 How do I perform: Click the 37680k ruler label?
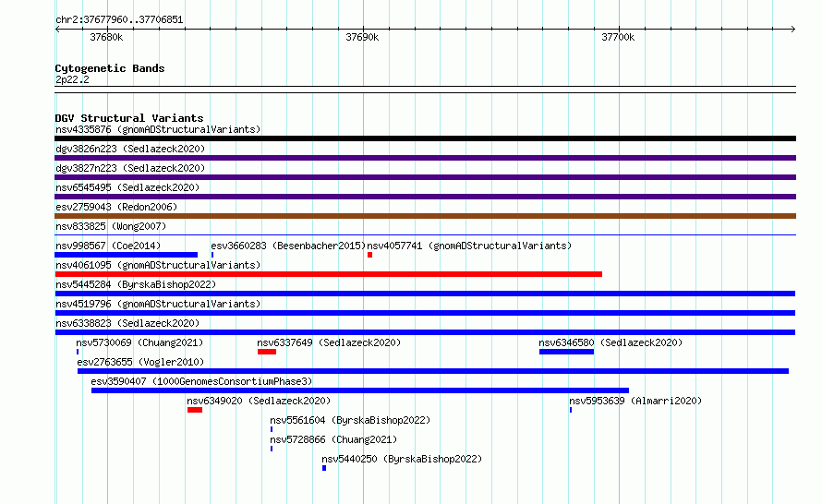[x=106, y=37]
